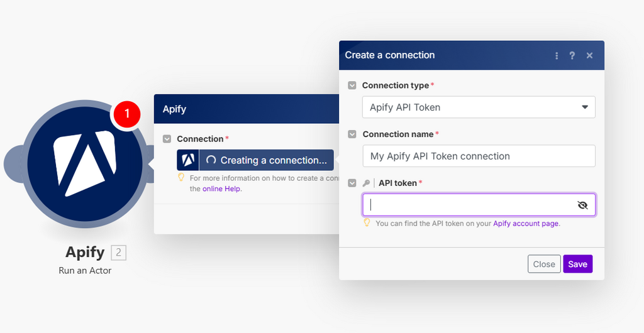
Task: Click the Apify panel title bar
Action: [x=247, y=109]
